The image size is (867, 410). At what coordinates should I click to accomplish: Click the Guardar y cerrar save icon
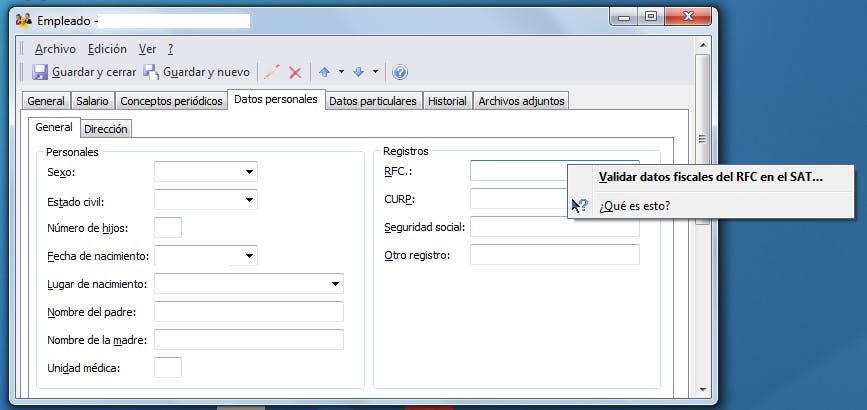40,72
